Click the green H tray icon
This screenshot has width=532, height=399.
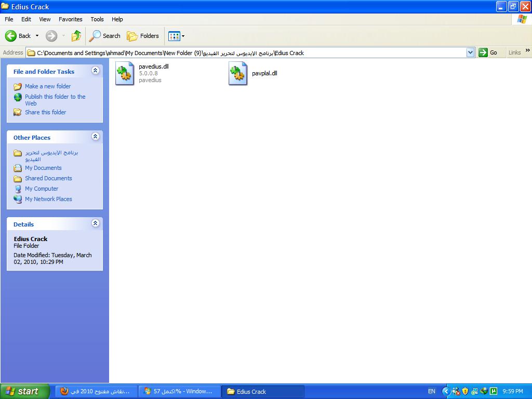494,392
